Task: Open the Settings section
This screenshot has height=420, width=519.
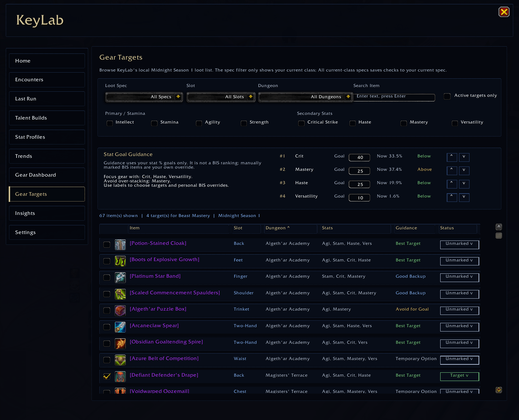Action: (47, 232)
